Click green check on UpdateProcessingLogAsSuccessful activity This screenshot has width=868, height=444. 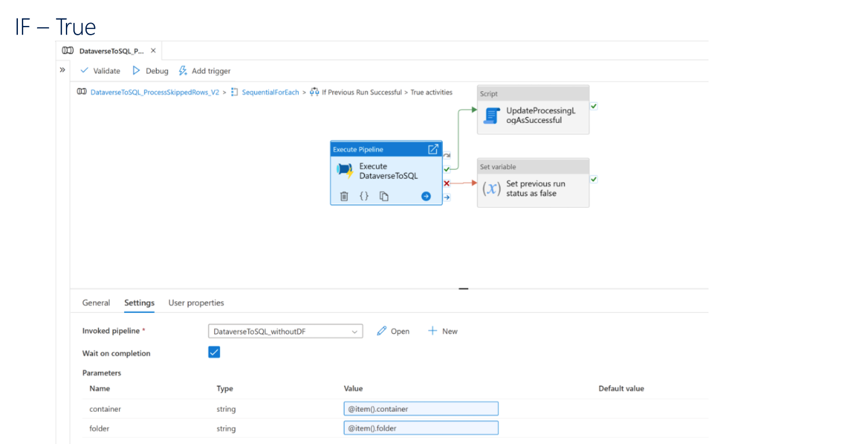[x=594, y=106]
